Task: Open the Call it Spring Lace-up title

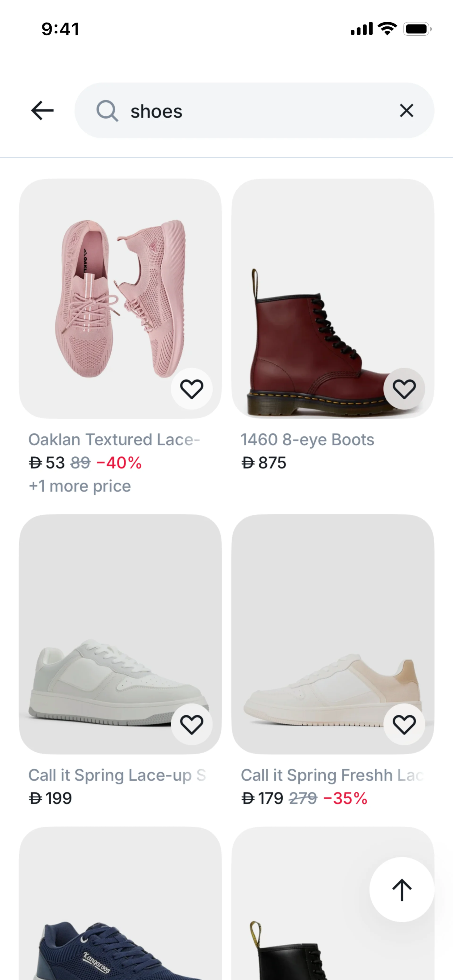Action: (117, 775)
